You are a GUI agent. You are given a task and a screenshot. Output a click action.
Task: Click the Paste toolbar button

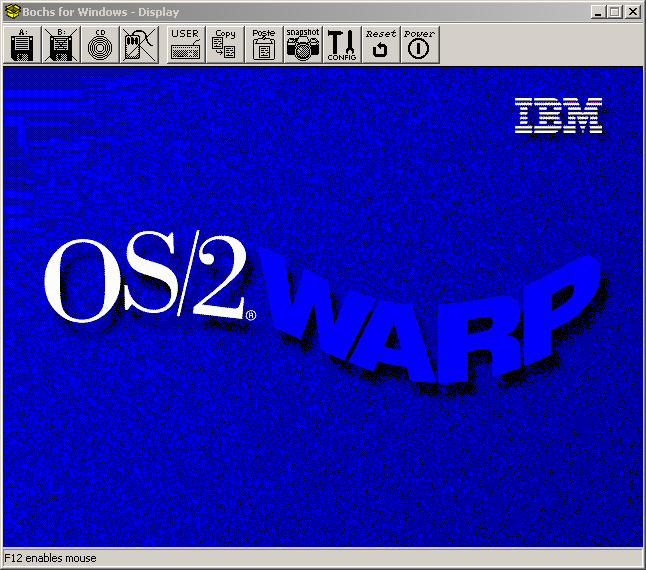coord(264,45)
